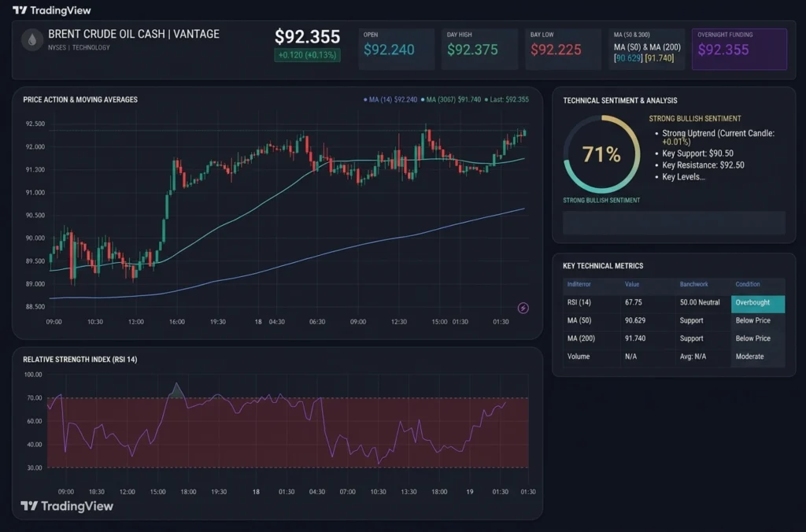The width and height of the screenshot is (806, 532).
Task: Select the MA (50) row label in metrics table
Action: (x=579, y=321)
